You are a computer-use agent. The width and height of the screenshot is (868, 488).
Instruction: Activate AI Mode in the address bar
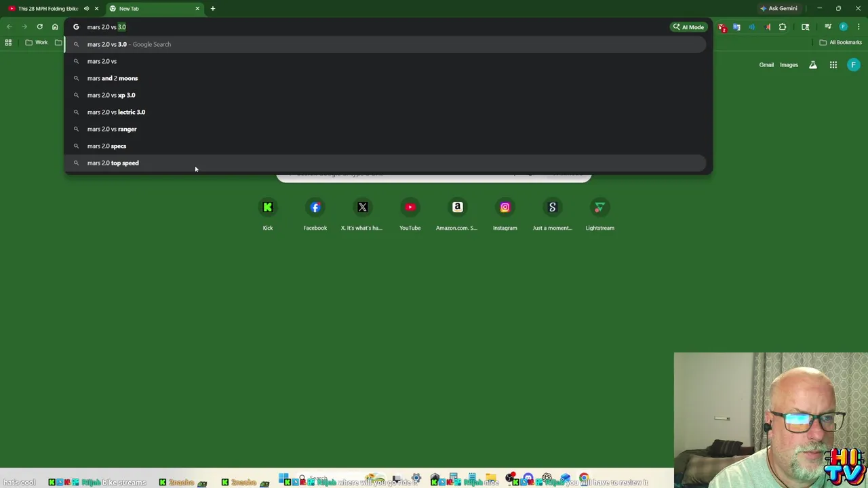click(688, 27)
